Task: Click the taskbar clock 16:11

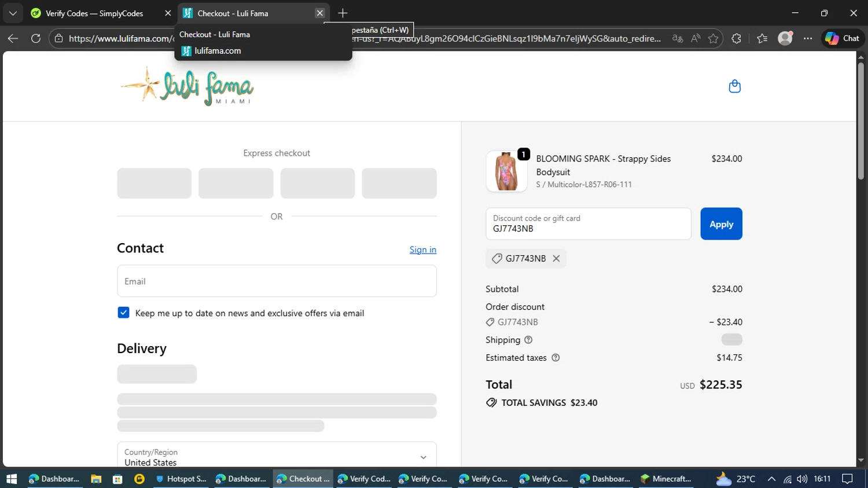Action: 822,479
